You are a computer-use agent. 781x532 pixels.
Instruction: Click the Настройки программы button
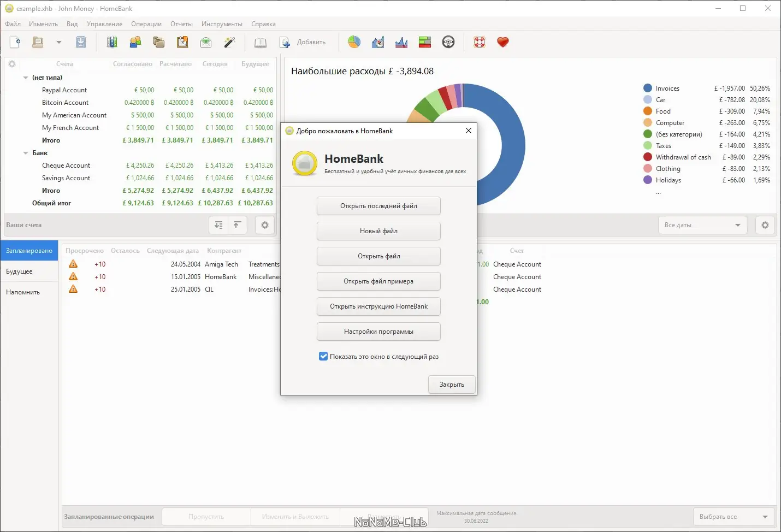378,332
